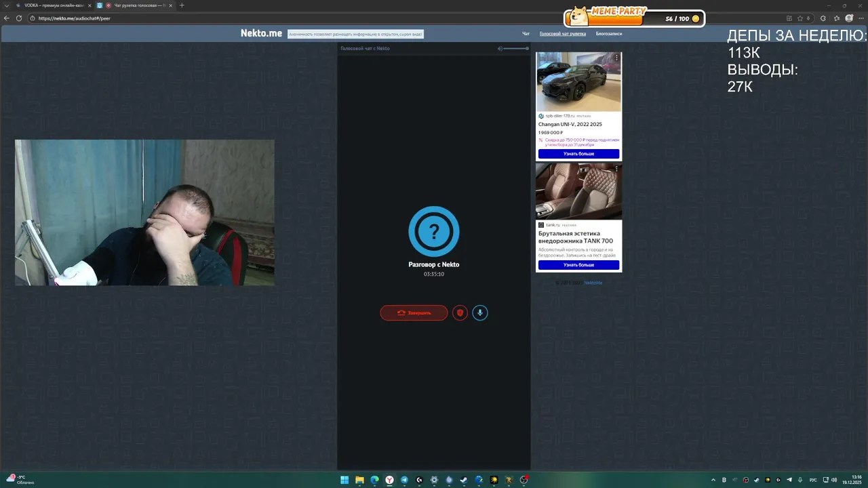868x488 pixels.
Task: Open volume control in the system tray
Action: click(834, 480)
